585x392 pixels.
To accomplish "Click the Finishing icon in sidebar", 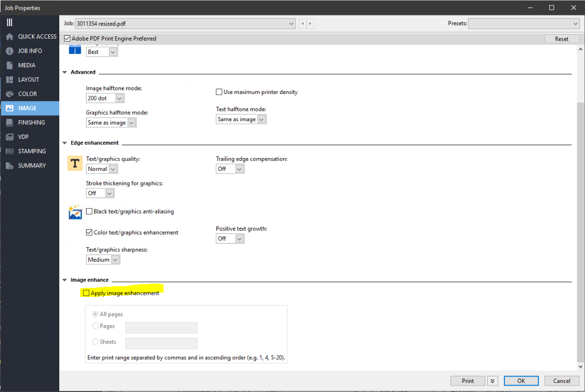I will coord(10,122).
